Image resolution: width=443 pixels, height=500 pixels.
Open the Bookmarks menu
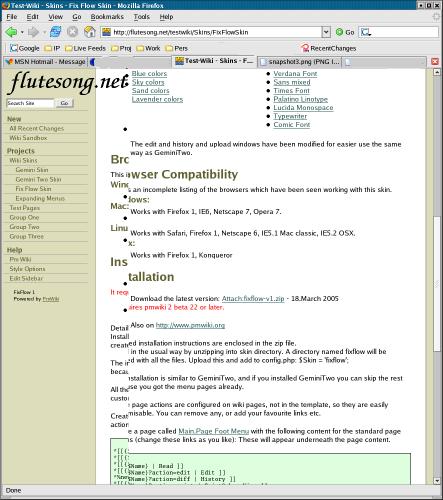click(107, 17)
